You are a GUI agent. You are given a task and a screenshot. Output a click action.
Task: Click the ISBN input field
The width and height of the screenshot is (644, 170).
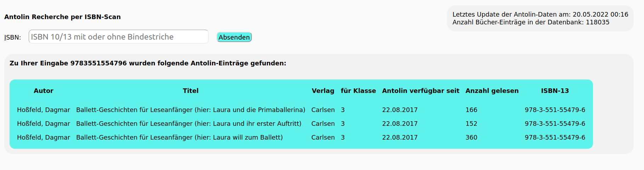(x=118, y=37)
